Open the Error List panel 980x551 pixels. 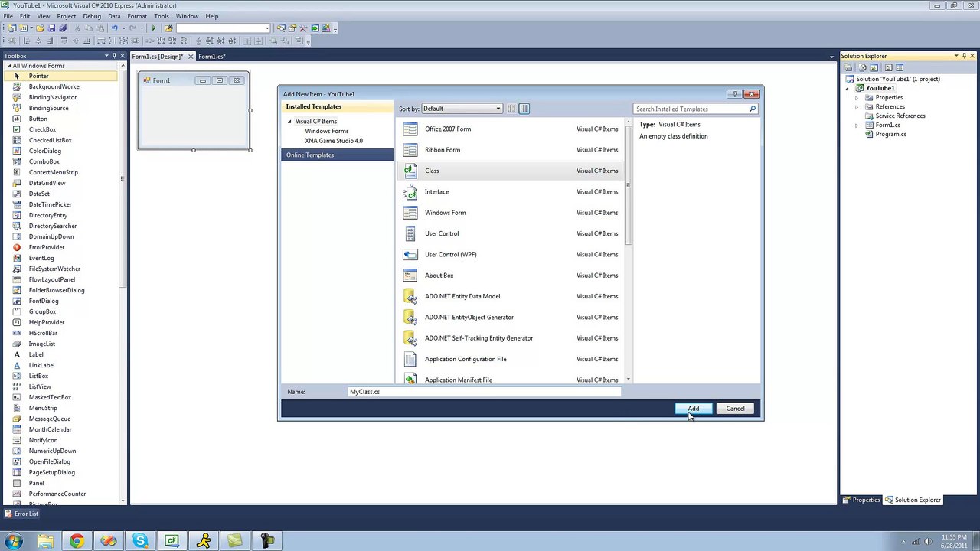21,514
